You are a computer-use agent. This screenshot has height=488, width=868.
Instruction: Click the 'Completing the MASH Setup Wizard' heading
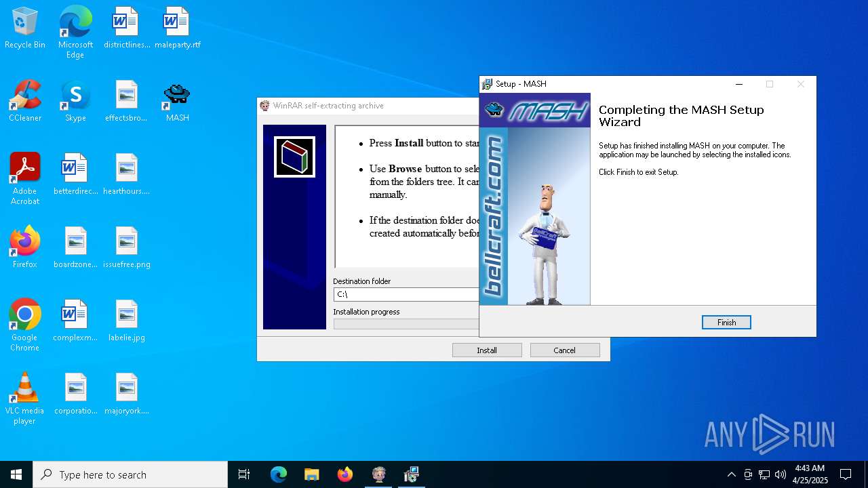(681, 116)
